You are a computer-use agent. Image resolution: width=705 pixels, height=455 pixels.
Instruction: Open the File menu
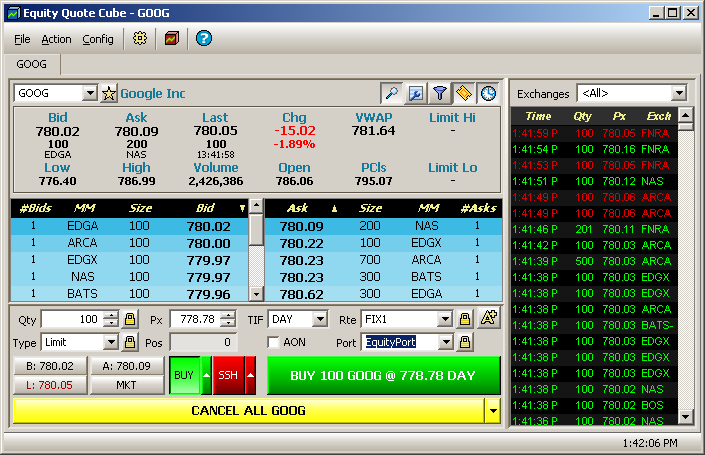click(22, 39)
